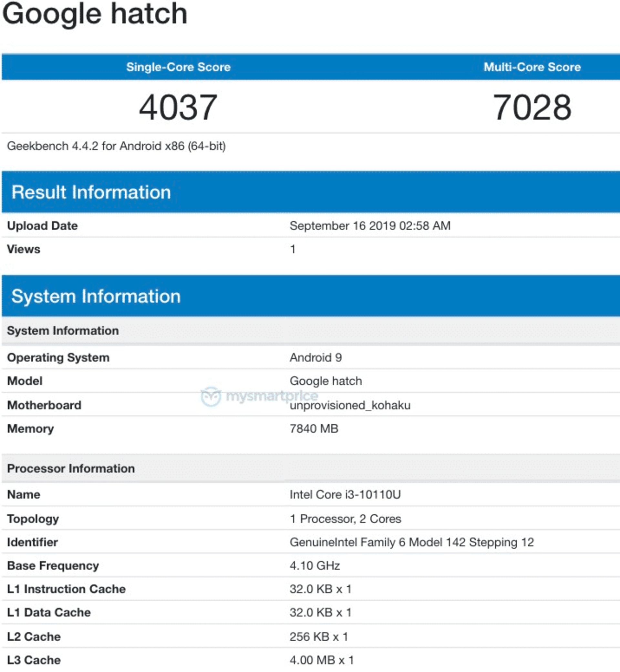This screenshot has height=672, width=620.
Task: Click the Operating System label
Action: tap(58, 358)
